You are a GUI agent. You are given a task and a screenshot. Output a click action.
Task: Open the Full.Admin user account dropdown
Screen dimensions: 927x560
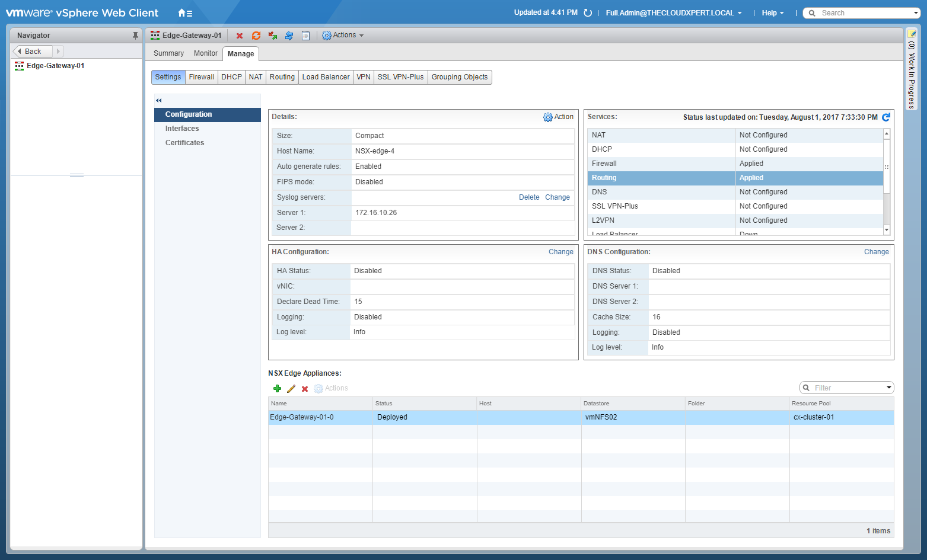(673, 13)
